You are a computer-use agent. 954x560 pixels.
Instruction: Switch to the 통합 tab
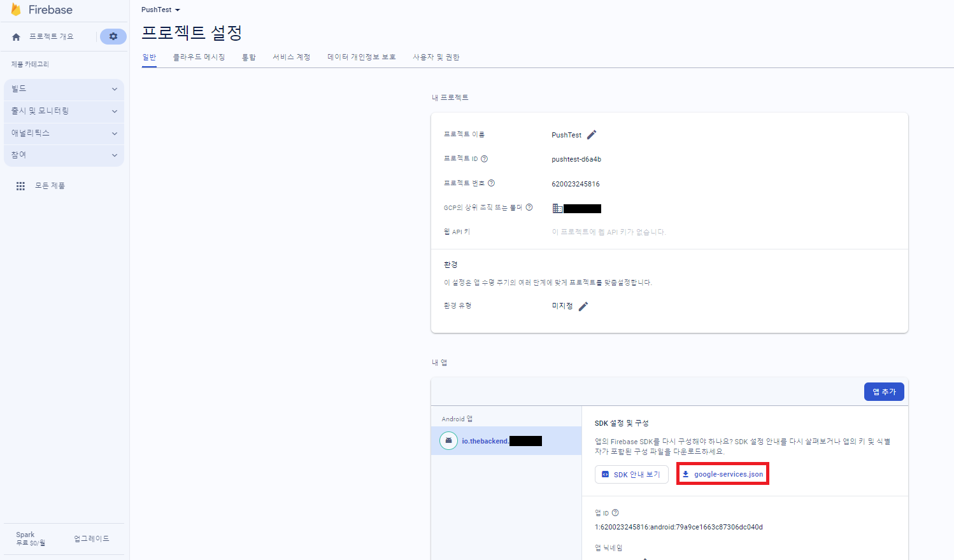248,57
